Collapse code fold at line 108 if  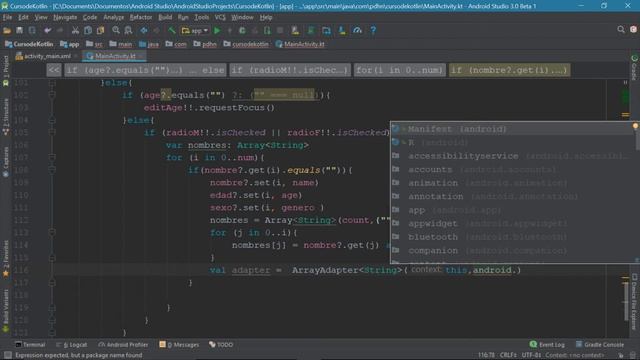(x=52, y=170)
